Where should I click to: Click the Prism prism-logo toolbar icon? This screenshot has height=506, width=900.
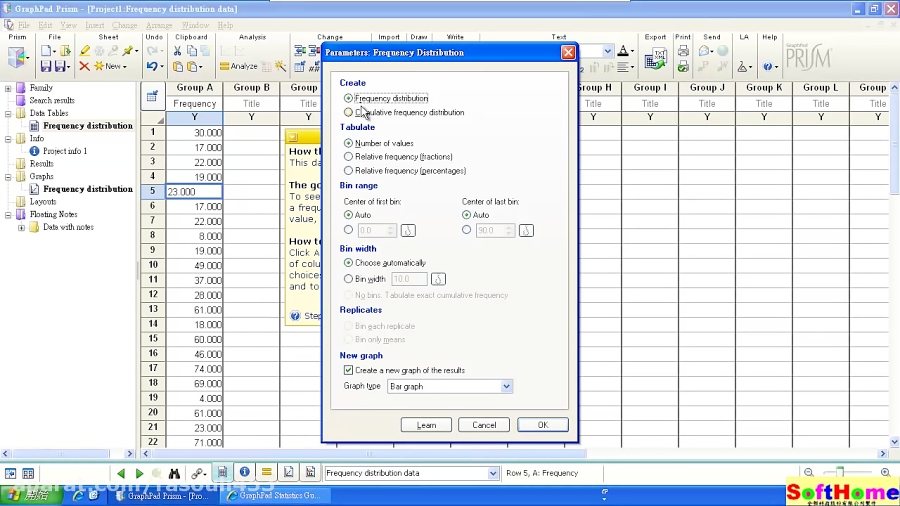(x=17, y=58)
